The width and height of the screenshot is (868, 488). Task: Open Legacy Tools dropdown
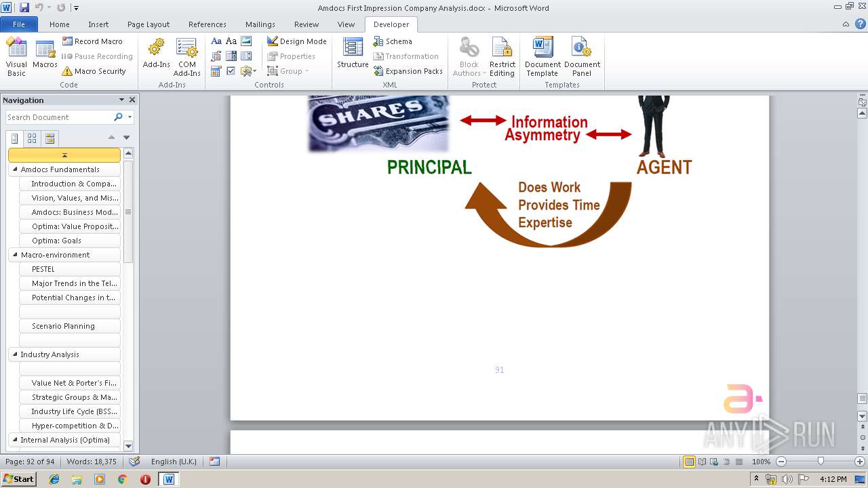pyautogui.click(x=248, y=71)
